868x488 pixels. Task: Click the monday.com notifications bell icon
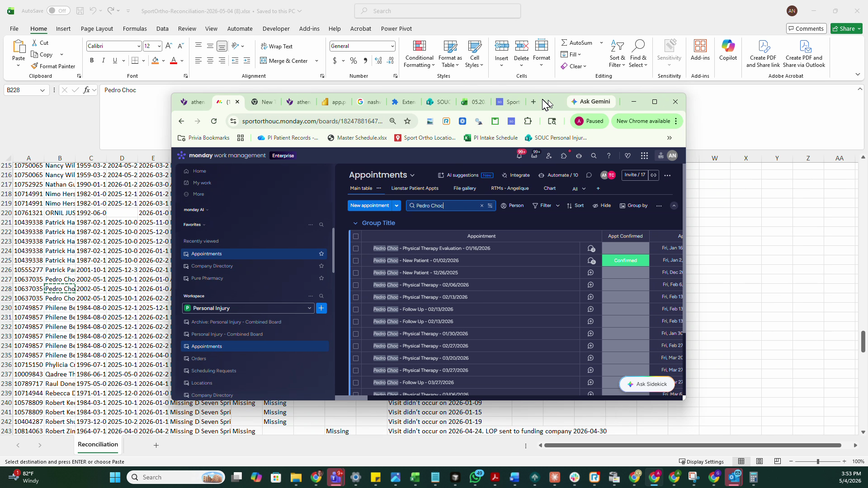(x=519, y=155)
